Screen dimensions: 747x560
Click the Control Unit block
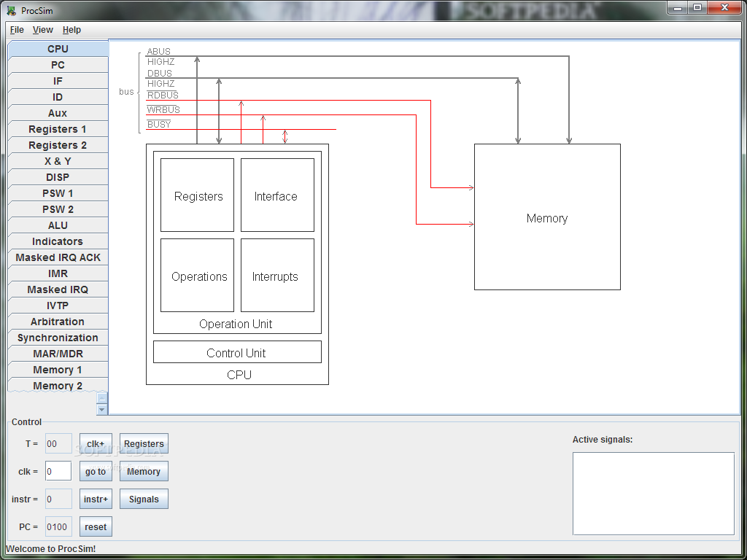coord(237,352)
